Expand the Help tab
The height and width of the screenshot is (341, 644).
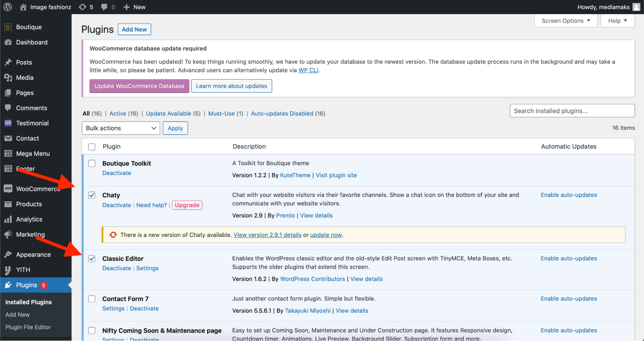coord(618,21)
